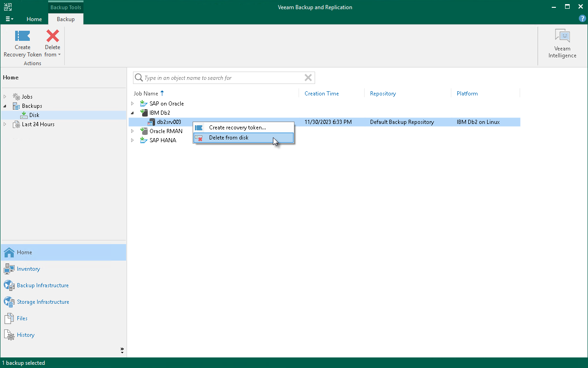
Task: Expand the Jobs tree node
Action: [5, 97]
